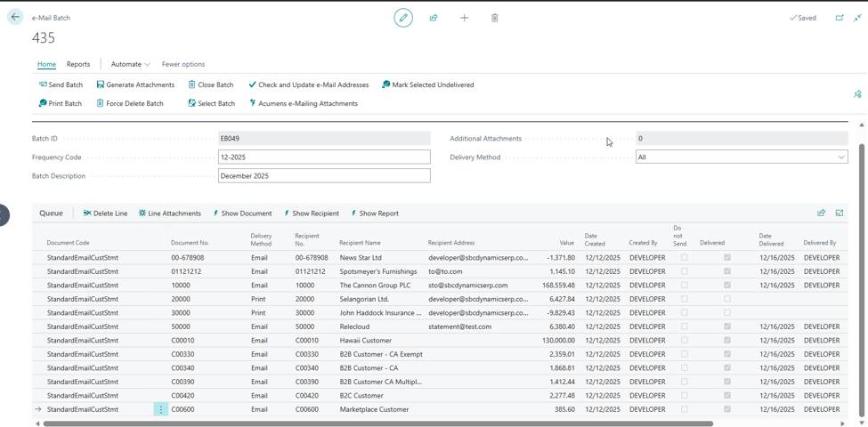Delete record using trash icon
Viewport: 868px width, 427px height.
click(x=494, y=18)
